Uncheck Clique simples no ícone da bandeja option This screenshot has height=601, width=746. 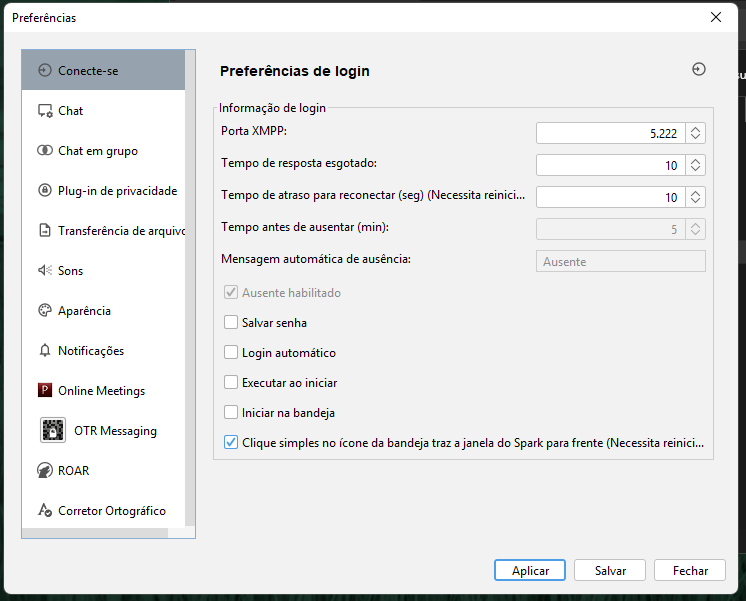pyautogui.click(x=231, y=442)
